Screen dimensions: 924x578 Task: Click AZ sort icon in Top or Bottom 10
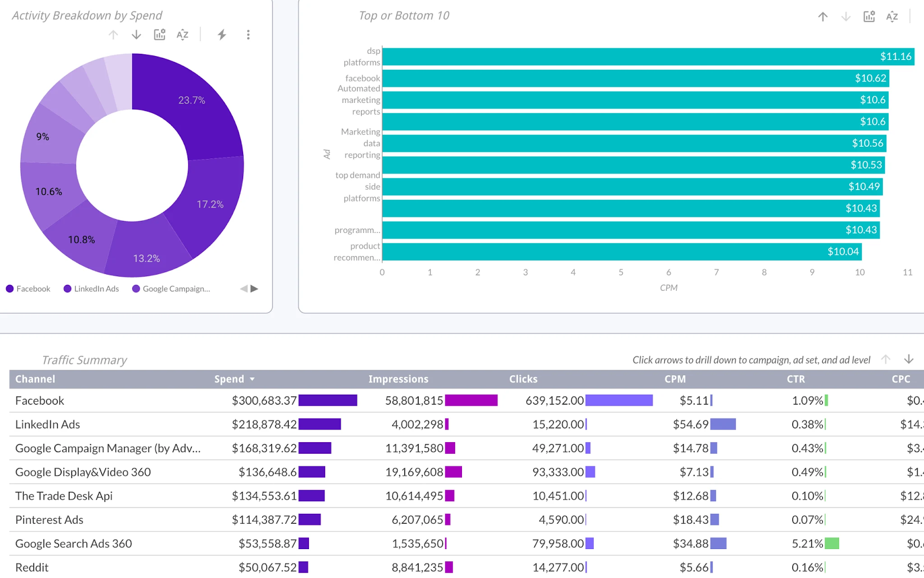[892, 17]
